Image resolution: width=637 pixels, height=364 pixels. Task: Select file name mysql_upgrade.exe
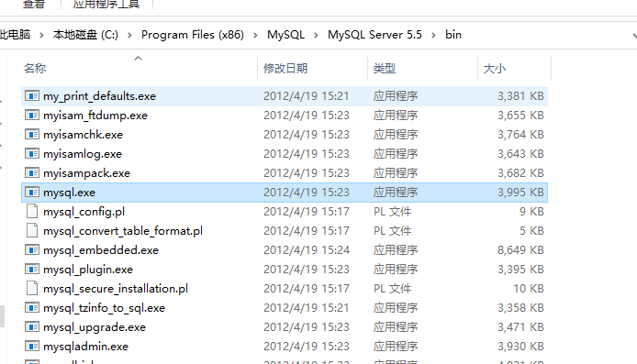pyautogui.click(x=95, y=327)
